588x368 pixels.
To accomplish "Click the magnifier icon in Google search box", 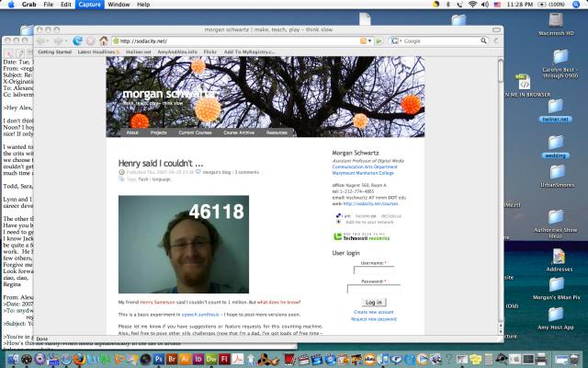I will coord(483,40).
